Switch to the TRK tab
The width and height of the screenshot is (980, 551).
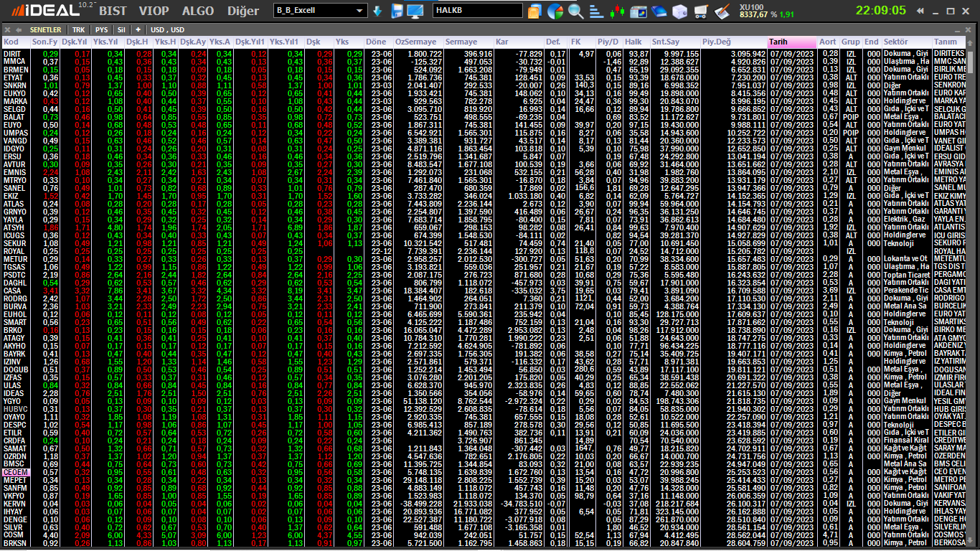[78, 30]
